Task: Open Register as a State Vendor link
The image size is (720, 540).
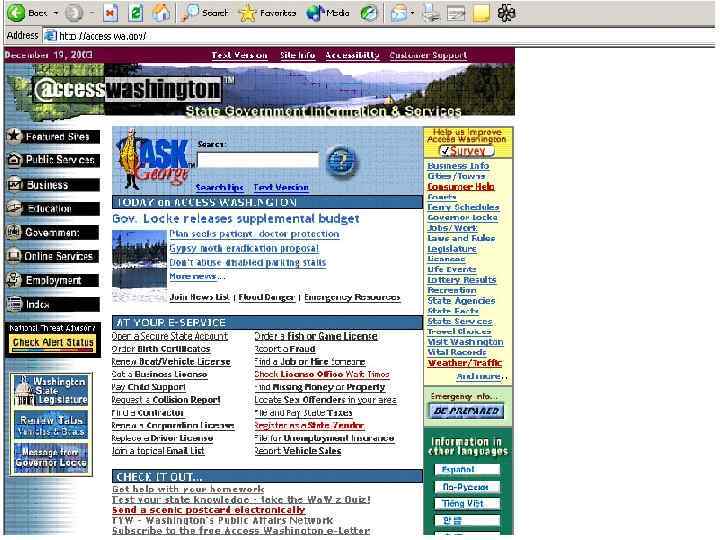Action: tap(309, 426)
